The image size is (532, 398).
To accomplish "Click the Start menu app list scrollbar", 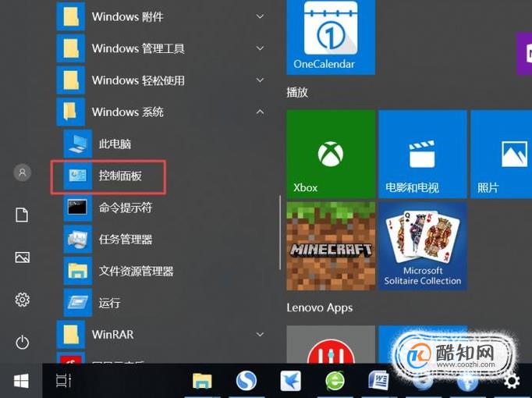I will (x=280, y=233).
